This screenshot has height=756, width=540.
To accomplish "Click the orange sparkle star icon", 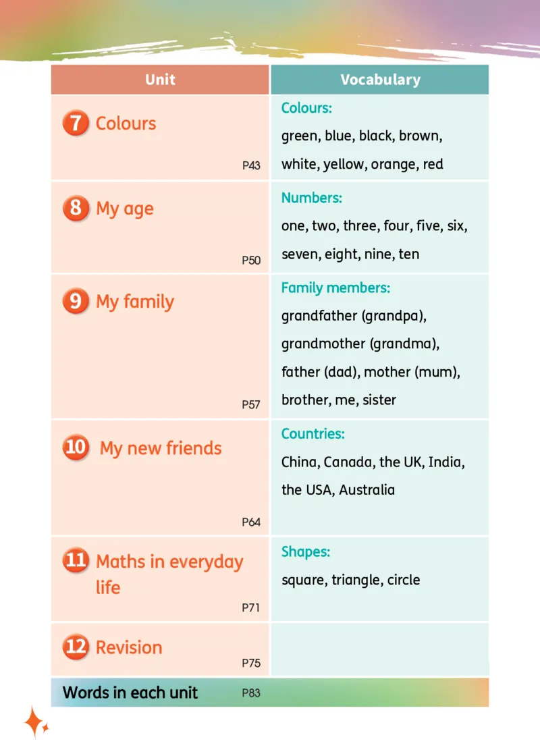I will tap(36, 722).
